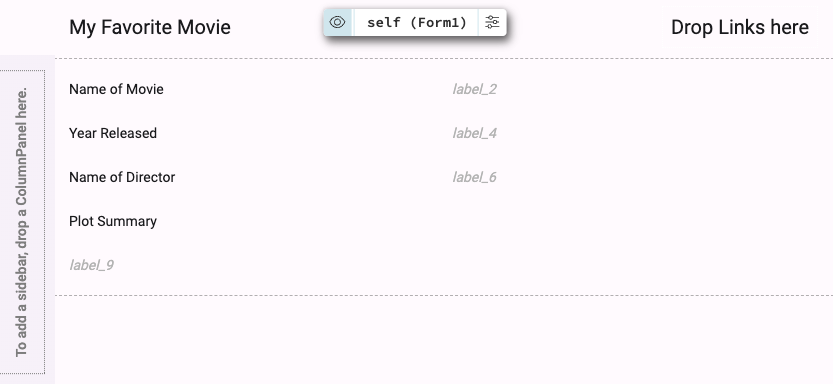Click empty space right of label_2
This screenshot has width=833, height=384.
pyautogui.click(x=664, y=89)
